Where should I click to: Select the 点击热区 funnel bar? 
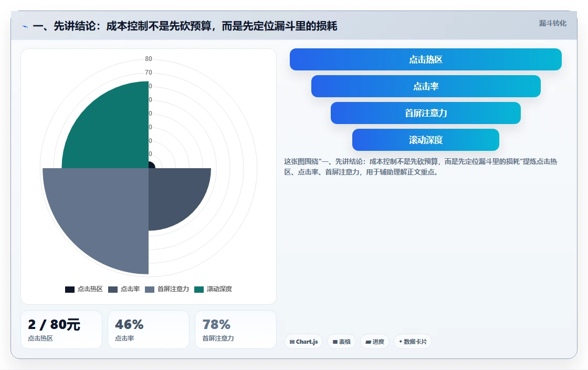pos(426,59)
